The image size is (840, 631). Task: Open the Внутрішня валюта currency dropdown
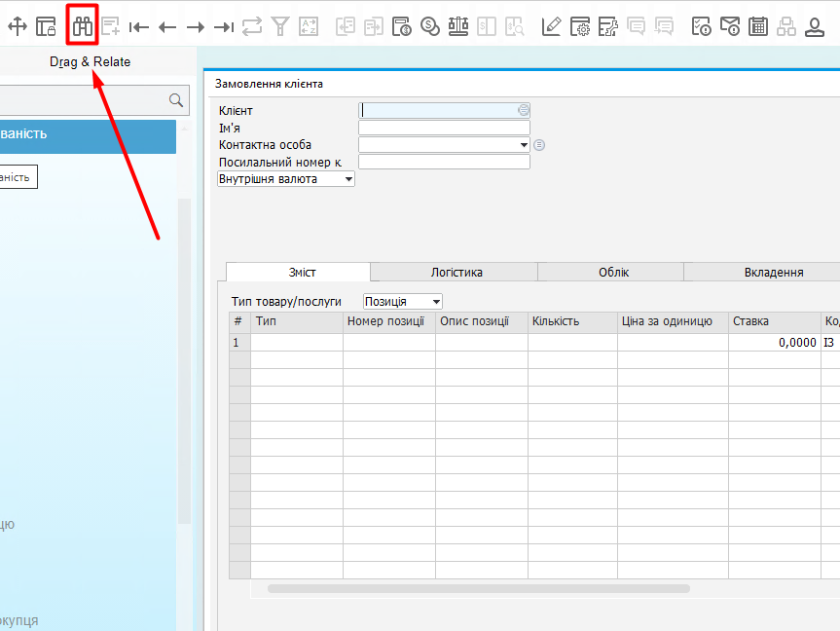[x=348, y=179]
